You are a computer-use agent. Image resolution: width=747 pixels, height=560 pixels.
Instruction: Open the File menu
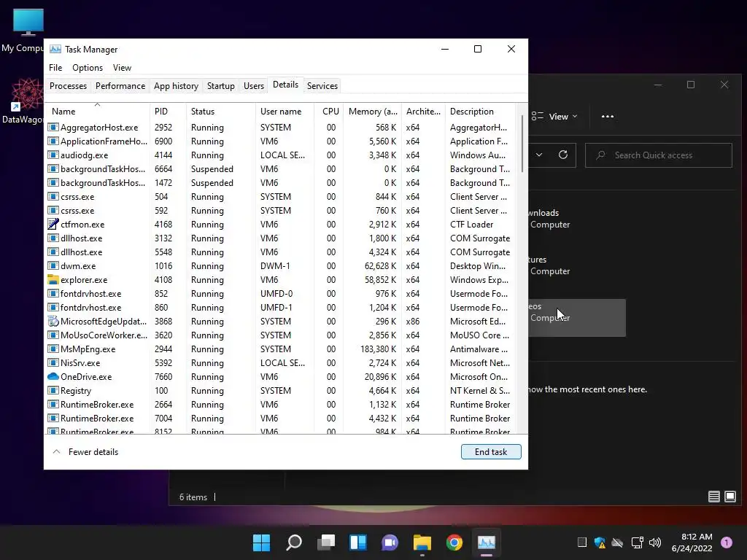tap(55, 68)
